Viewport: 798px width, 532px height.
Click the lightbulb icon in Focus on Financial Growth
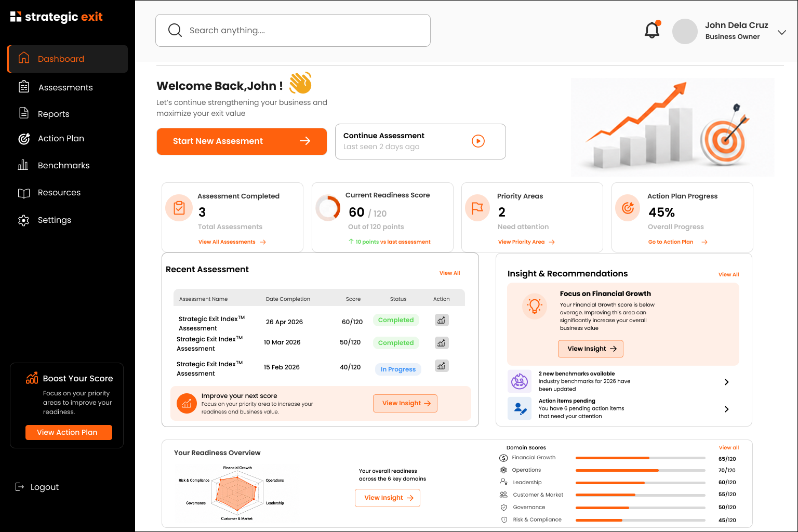[x=535, y=305]
